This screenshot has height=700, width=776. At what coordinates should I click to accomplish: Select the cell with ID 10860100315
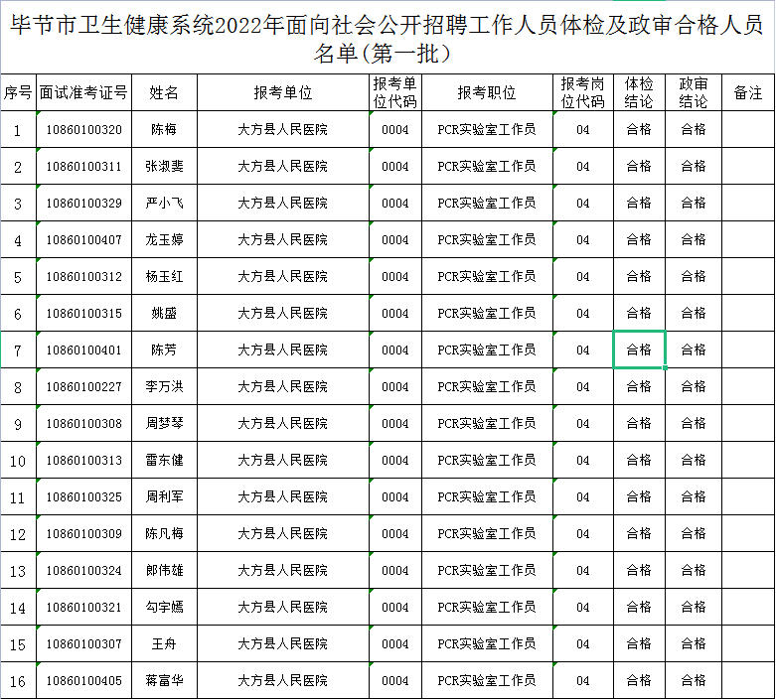pyautogui.click(x=83, y=313)
